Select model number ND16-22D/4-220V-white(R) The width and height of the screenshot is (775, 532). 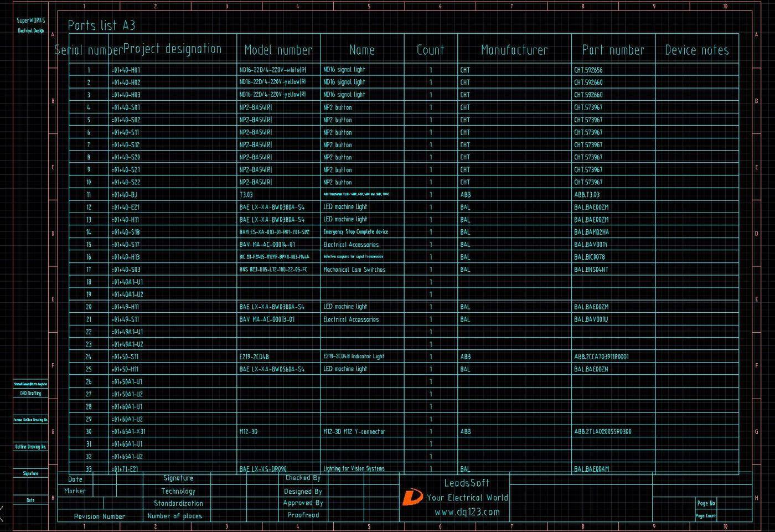pos(273,70)
